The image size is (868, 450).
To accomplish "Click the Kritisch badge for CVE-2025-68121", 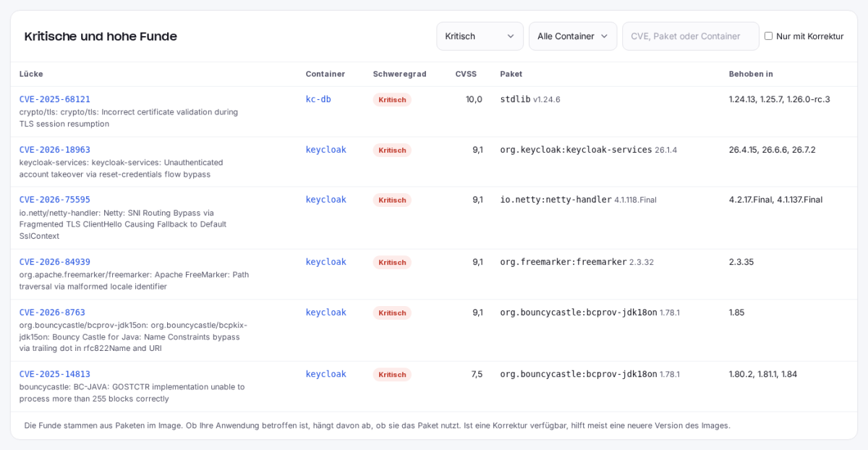I will 392,100.
